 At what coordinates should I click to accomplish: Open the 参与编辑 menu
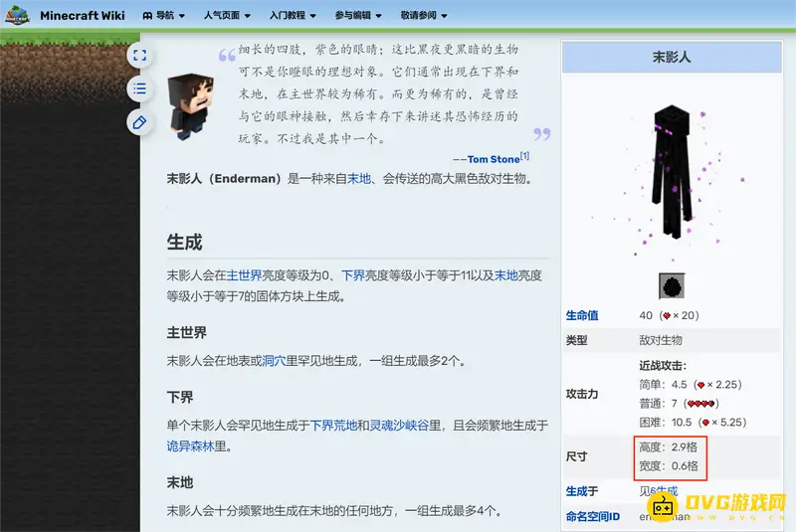click(x=358, y=16)
